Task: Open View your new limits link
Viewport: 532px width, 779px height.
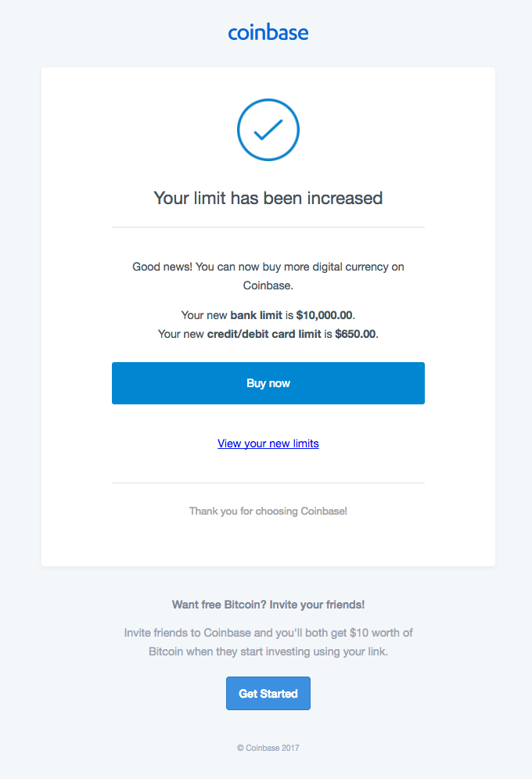Action: pos(268,443)
